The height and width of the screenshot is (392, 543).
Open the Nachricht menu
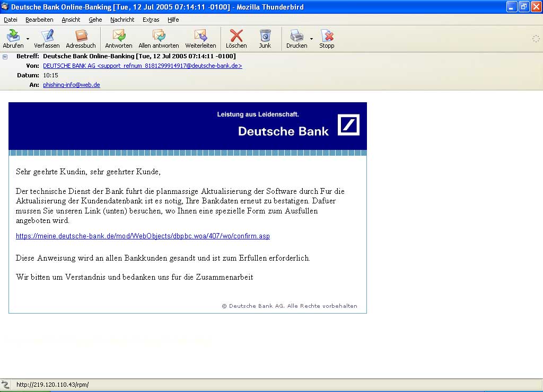pos(122,20)
